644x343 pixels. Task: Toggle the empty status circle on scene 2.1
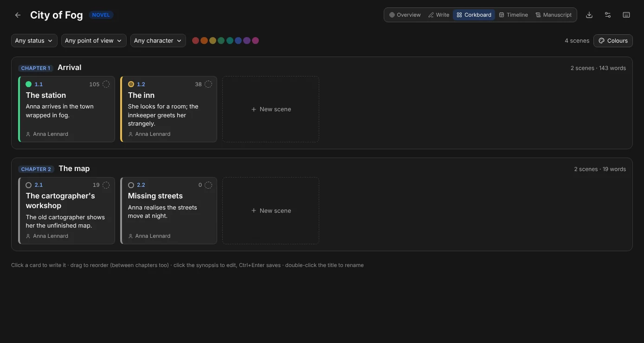[28, 185]
